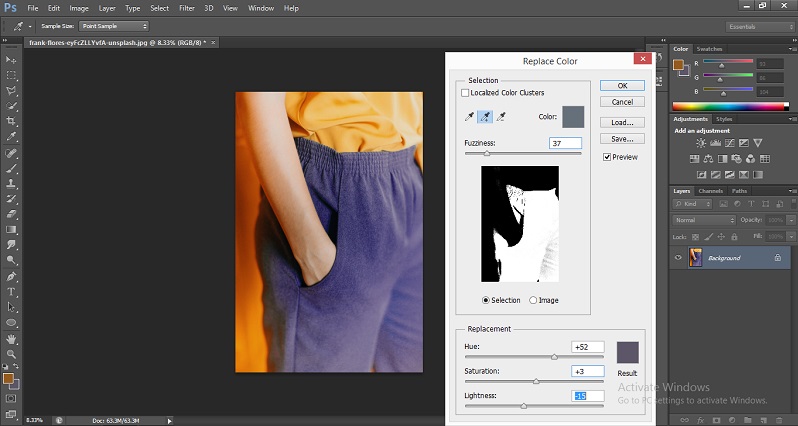Toggle lock transparent pixels in Layers
This screenshot has width=798, height=426.
(x=696, y=237)
